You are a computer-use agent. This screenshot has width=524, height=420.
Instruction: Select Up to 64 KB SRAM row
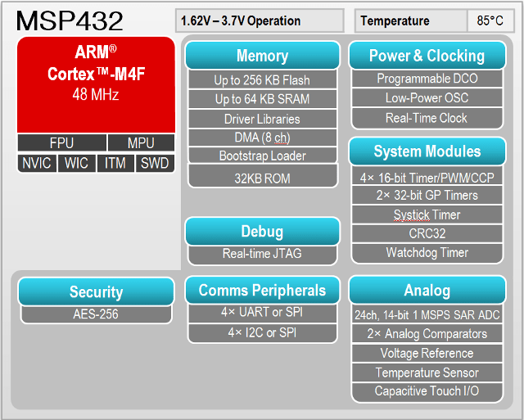point(262,99)
